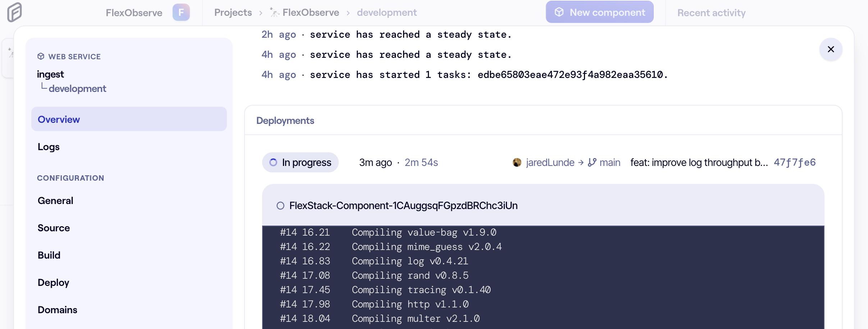Click the FlexStack logo in the top-left corner
The height and width of the screenshot is (329, 868).
coord(14,12)
